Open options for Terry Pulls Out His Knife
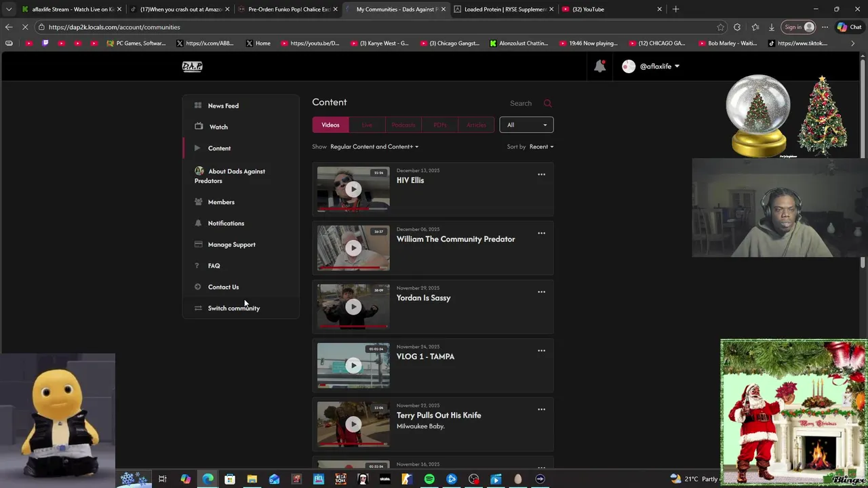868x488 pixels. (541, 409)
